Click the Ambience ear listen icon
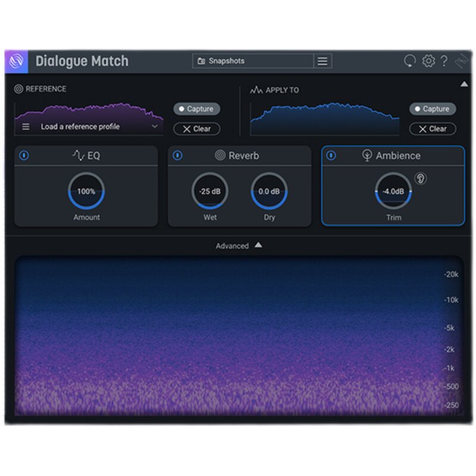Screen dimensions: 476x476 point(421,178)
